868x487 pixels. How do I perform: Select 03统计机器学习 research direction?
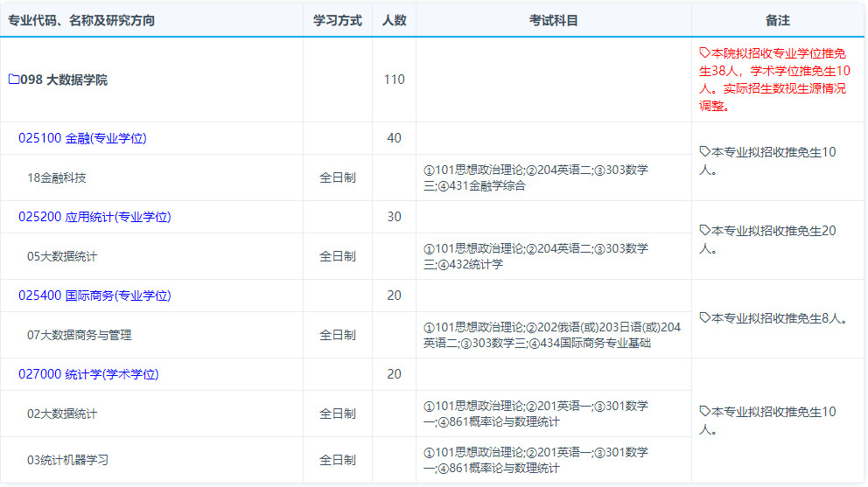point(67,460)
